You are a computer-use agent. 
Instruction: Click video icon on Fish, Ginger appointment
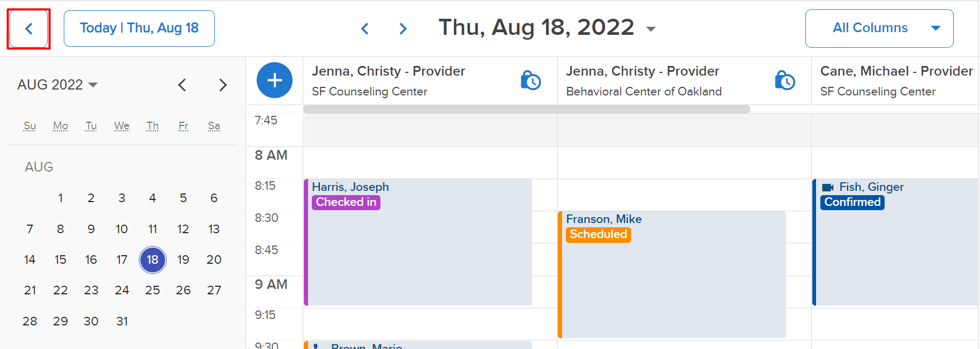(x=828, y=187)
